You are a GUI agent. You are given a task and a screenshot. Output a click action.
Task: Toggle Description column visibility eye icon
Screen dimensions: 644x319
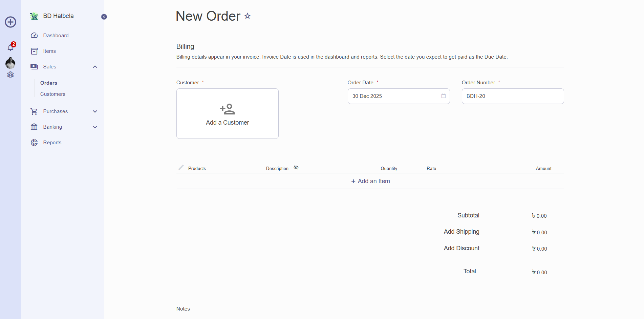pyautogui.click(x=296, y=168)
